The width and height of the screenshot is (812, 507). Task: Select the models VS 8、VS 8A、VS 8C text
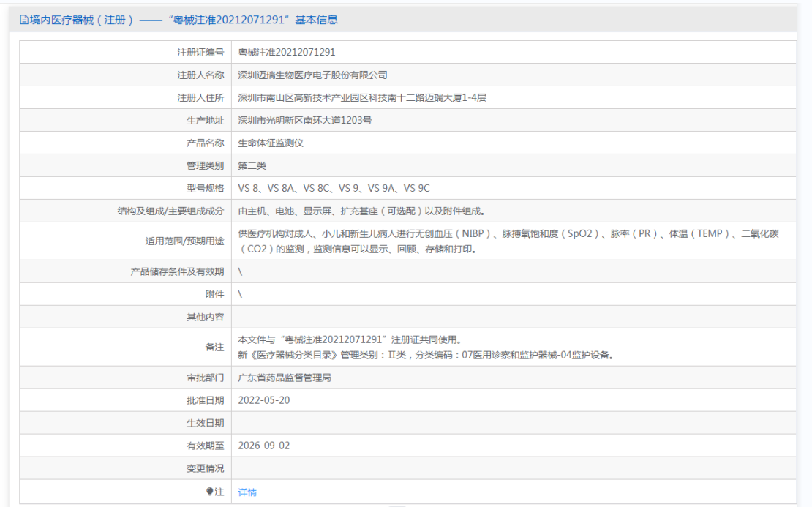284,189
